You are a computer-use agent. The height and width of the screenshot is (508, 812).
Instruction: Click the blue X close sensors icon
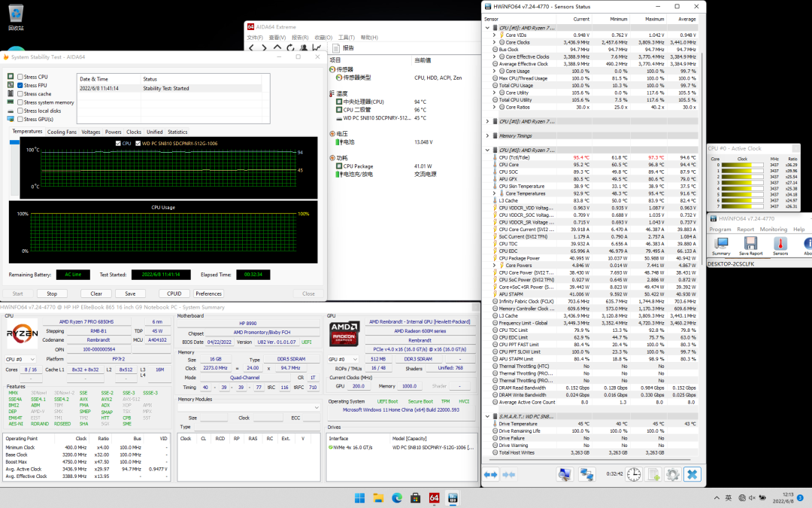(692, 474)
